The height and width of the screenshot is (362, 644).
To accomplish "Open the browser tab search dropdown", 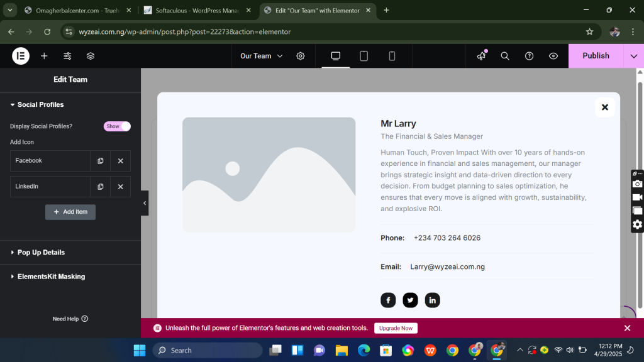I will [10, 10].
